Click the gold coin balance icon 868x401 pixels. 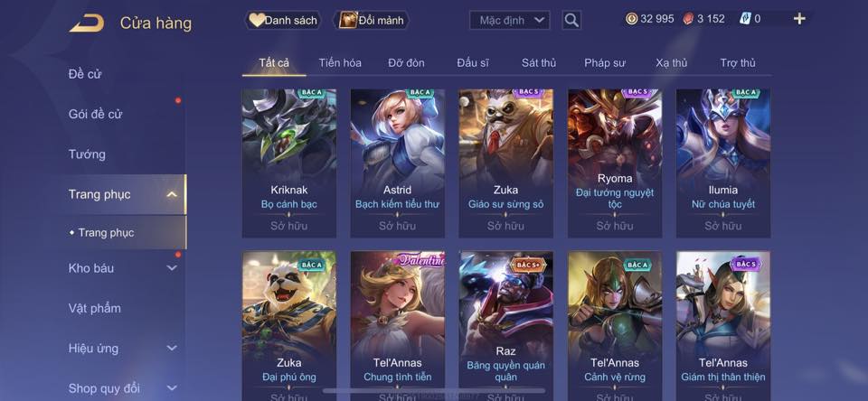point(632,19)
